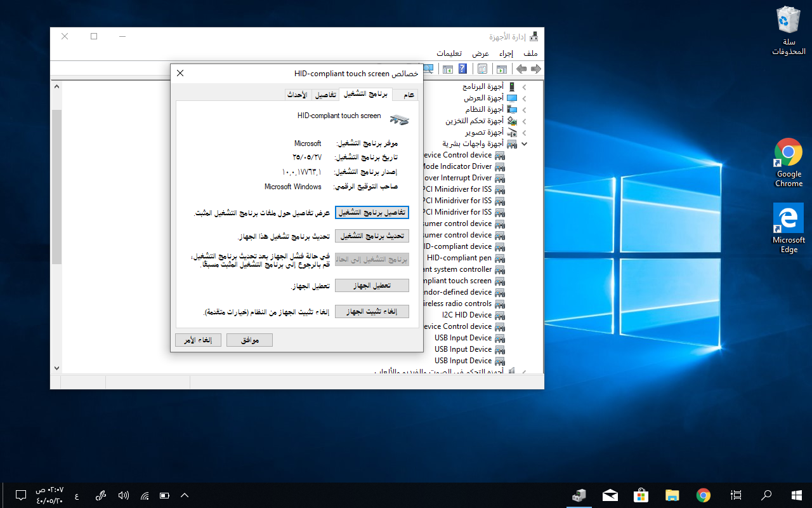
Task: Click the إلغاء الأمر cancel button
Action: 198,340
